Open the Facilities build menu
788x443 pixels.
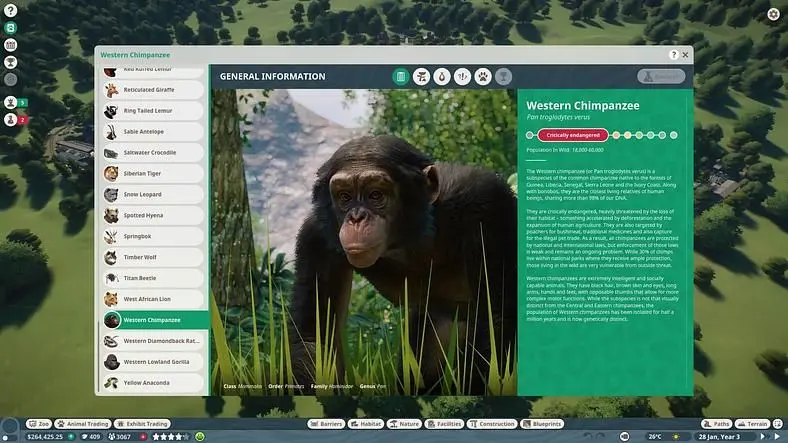[444, 424]
